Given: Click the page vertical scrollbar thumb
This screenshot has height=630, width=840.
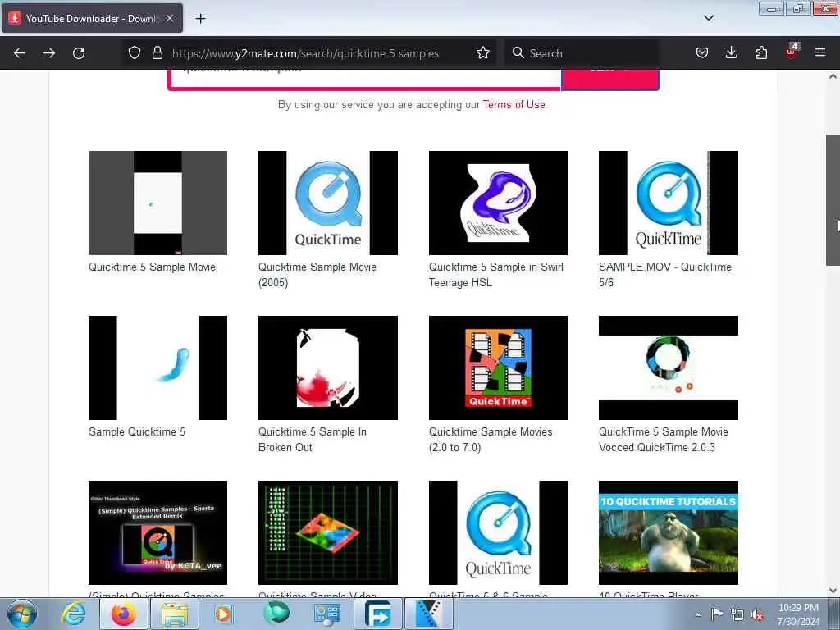Looking at the screenshot, I should coord(833,200).
